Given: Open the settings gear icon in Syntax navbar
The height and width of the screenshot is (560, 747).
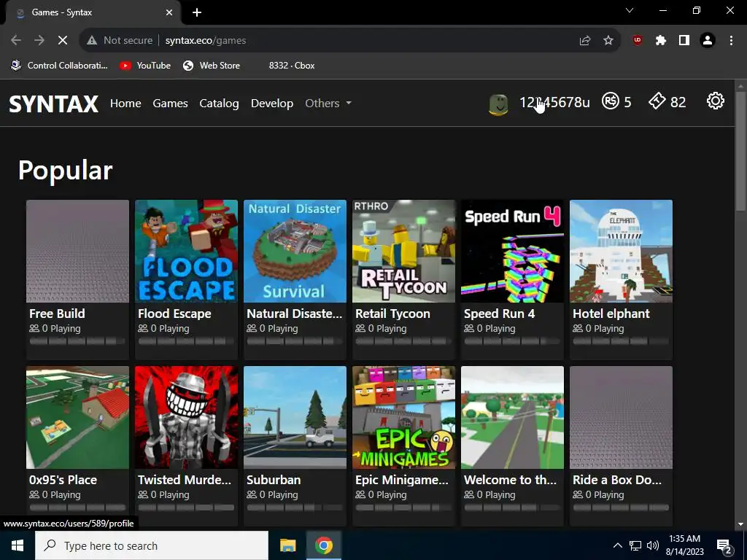Looking at the screenshot, I should tap(715, 101).
